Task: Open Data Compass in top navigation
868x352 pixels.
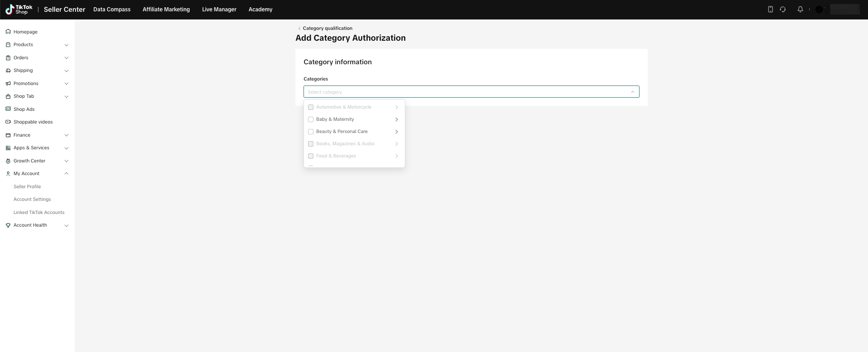Action: (112, 10)
